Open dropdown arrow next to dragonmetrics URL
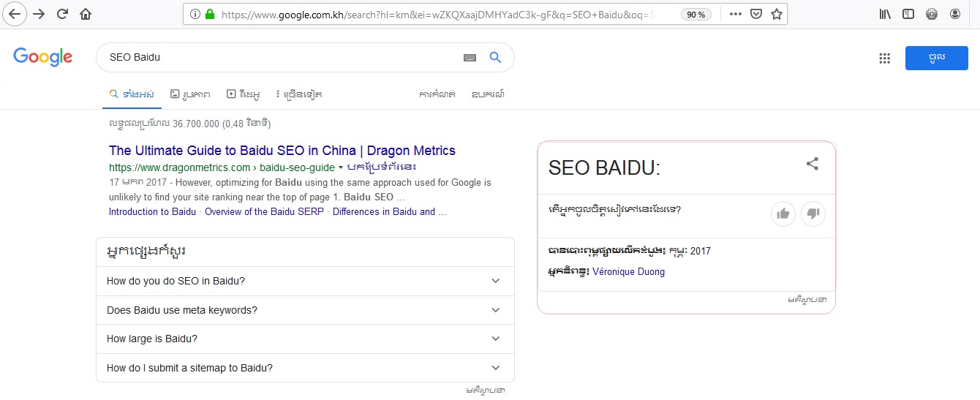980x400 pixels. point(341,167)
